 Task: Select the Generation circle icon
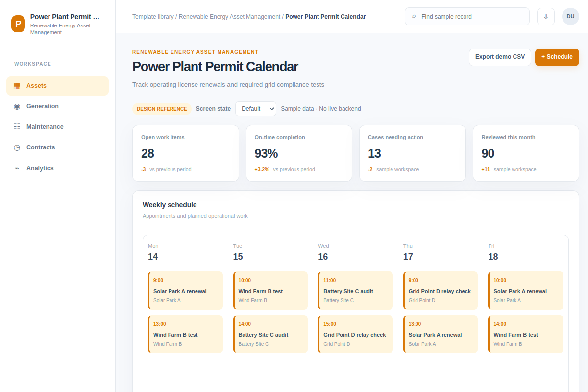coord(17,106)
